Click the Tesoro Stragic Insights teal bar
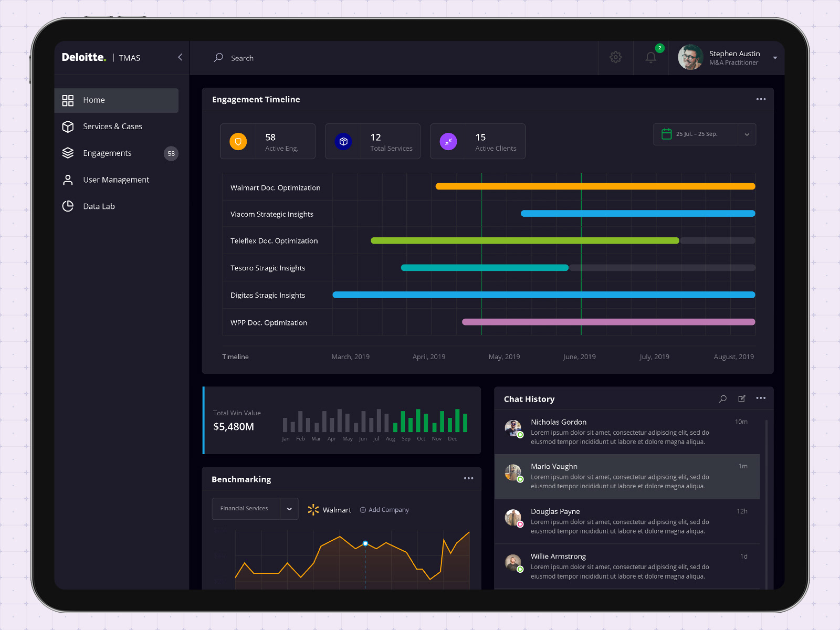 click(x=485, y=268)
